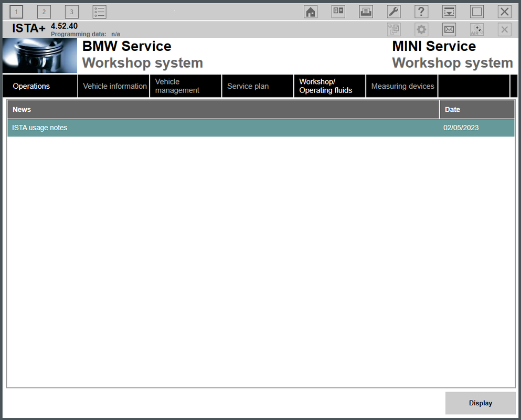
Task: Open the Operations tab
Action: [40, 86]
